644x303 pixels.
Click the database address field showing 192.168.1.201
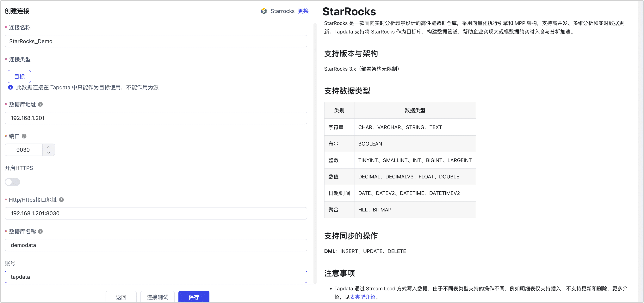pos(156,118)
